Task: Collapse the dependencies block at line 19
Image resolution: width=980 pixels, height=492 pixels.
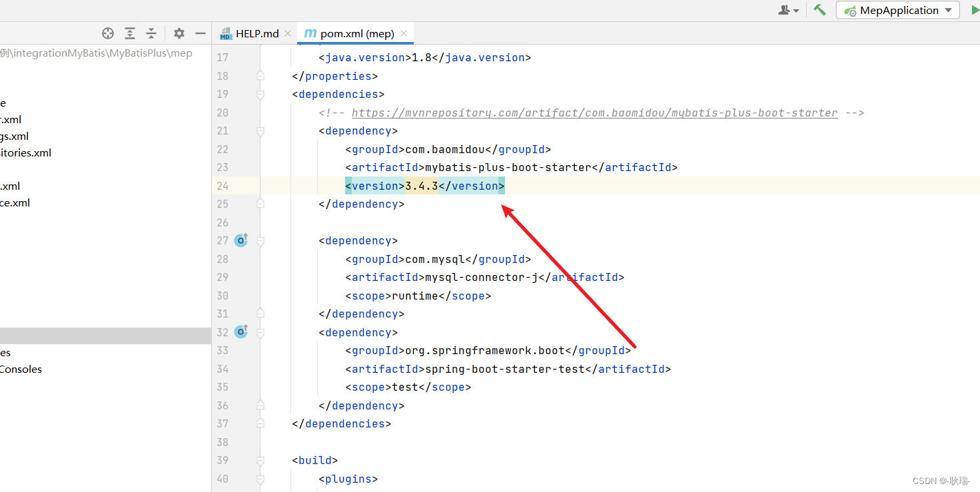Action: click(260, 95)
